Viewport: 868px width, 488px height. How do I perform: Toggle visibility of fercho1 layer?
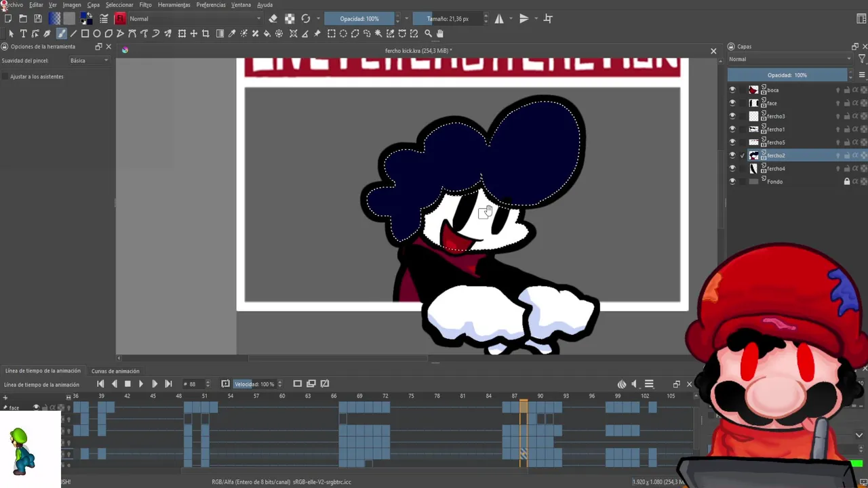[x=732, y=129]
